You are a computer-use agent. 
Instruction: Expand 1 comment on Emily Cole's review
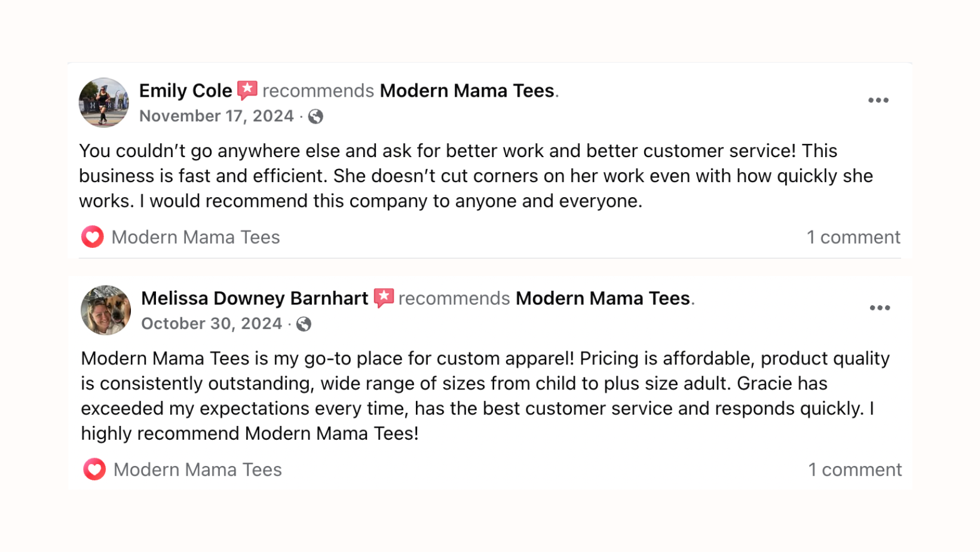click(853, 237)
